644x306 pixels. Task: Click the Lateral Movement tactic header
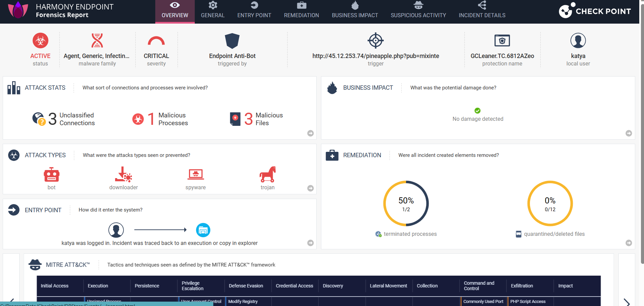(388, 286)
